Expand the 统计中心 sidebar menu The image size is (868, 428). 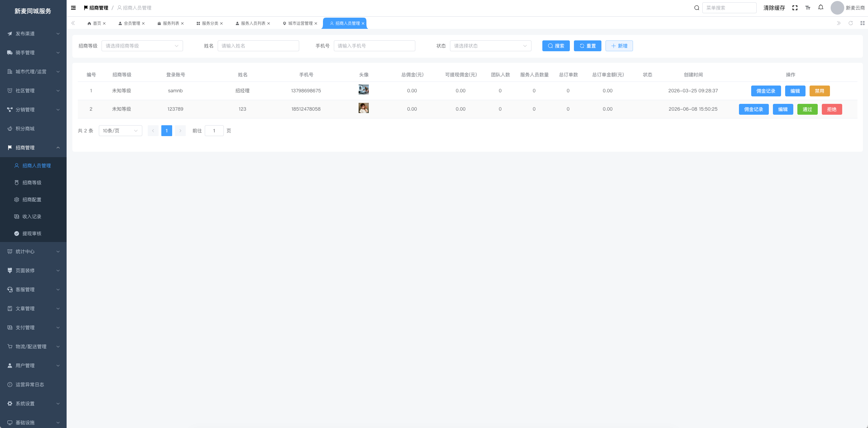33,252
